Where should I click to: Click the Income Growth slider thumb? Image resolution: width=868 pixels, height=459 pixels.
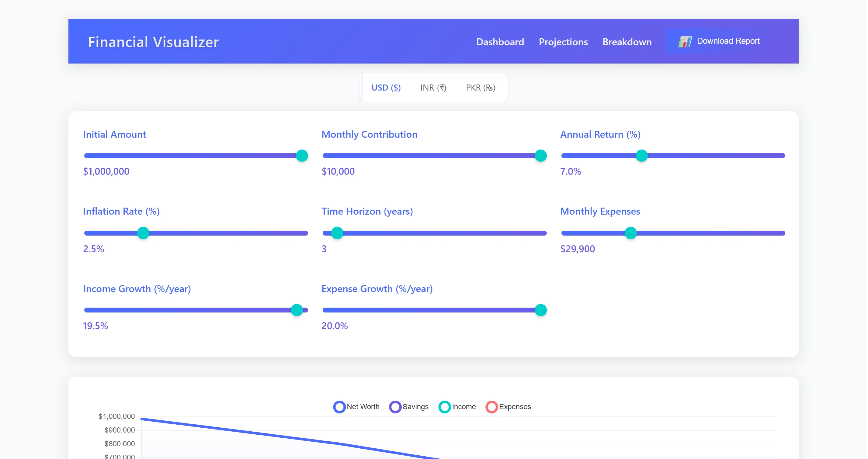[x=297, y=310]
